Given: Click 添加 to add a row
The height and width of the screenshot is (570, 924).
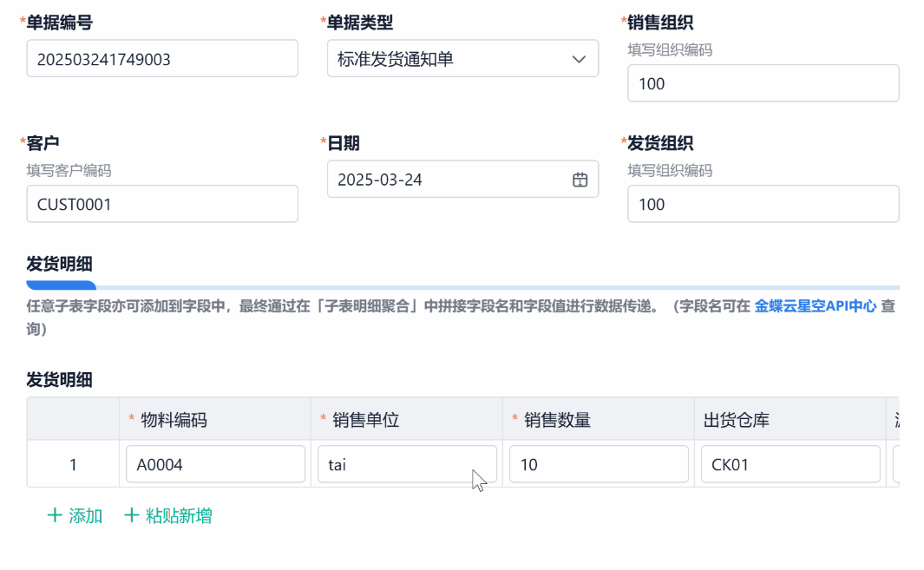Looking at the screenshot, I should 85,516.
